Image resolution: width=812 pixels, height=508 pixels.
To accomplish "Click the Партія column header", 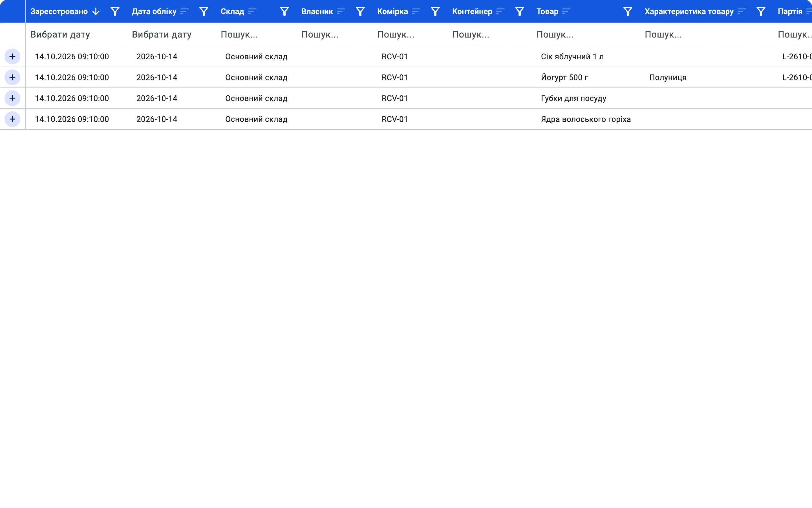I will [790, 11].
